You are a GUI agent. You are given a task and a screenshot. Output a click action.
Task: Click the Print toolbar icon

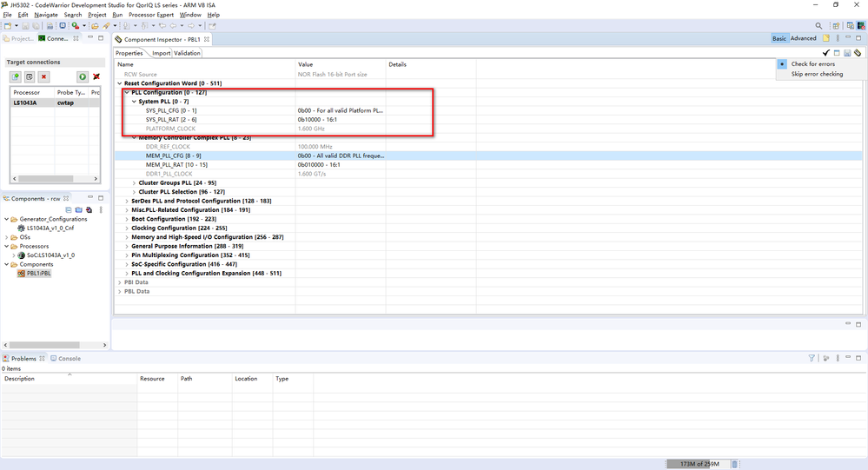pos(50,25)
